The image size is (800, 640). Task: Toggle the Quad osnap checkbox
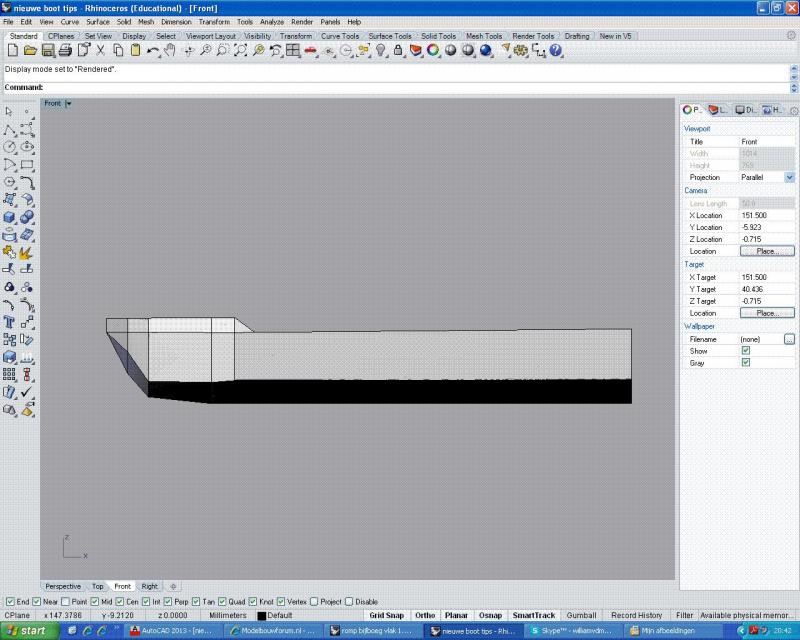coord(222,602)
